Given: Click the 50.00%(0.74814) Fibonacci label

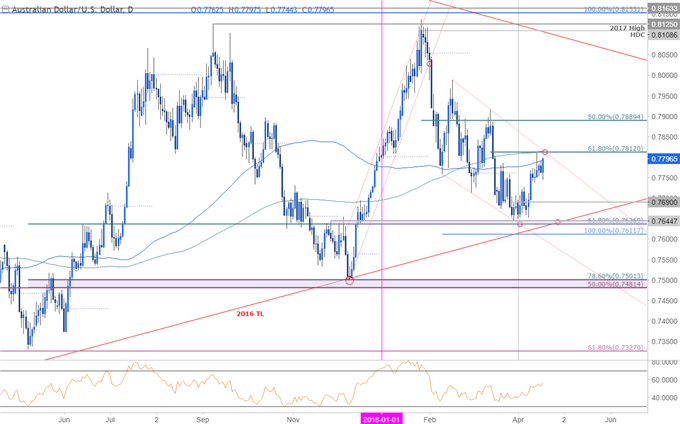Looking at the screenshot, I should 617,284.
